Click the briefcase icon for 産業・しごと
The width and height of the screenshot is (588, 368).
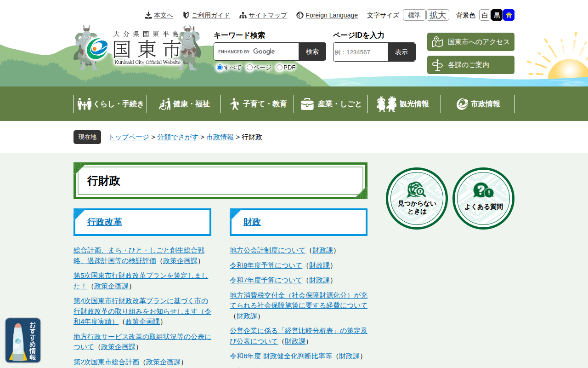307,104
